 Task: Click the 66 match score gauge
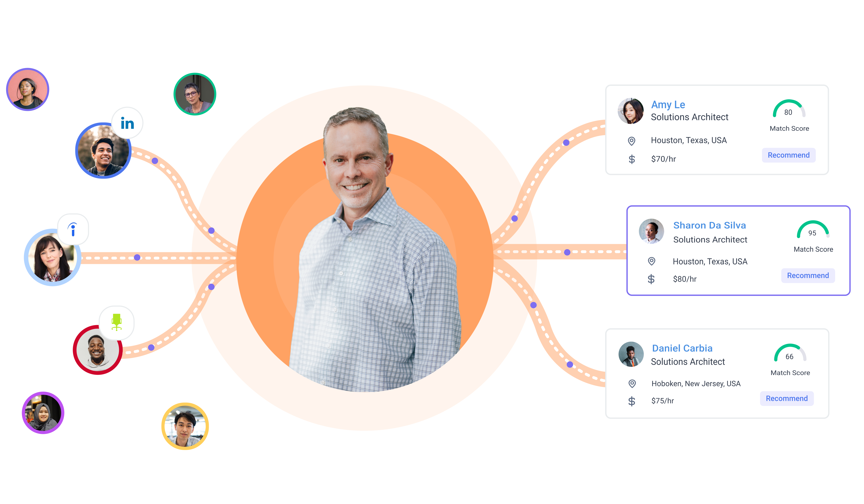coord(790,353)
